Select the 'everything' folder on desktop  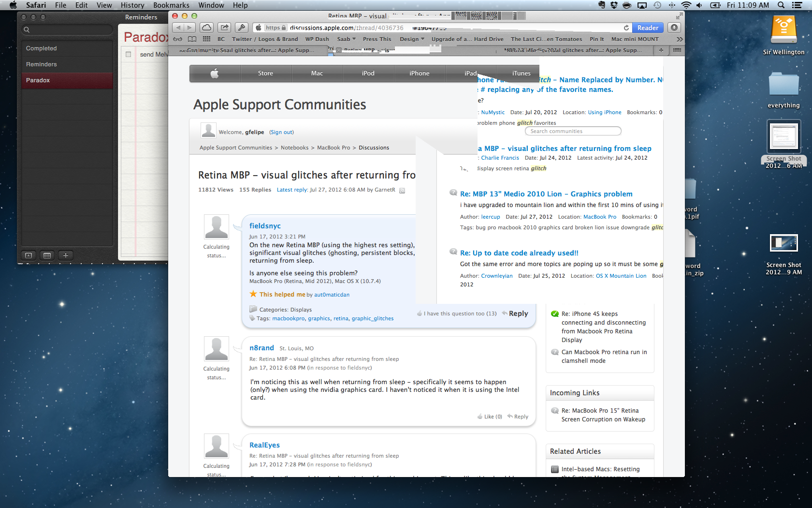click(783, 90)
